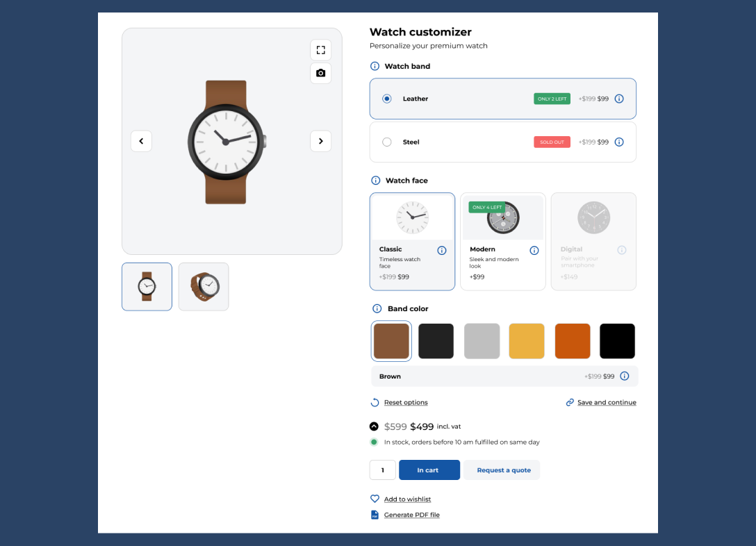Show the previous watch image

[x=141, y=141]
